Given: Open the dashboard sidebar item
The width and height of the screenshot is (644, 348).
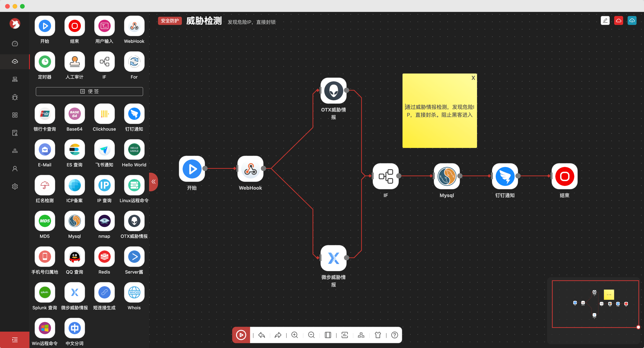Looking at the screenshot, I should 15,44.
